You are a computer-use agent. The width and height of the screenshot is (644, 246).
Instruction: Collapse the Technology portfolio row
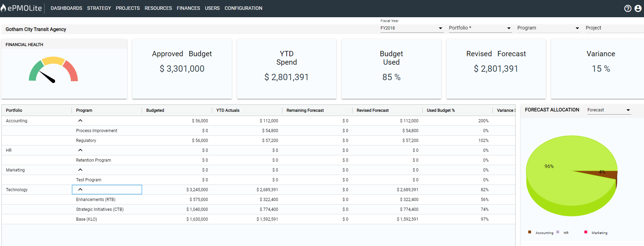(80, 189)
